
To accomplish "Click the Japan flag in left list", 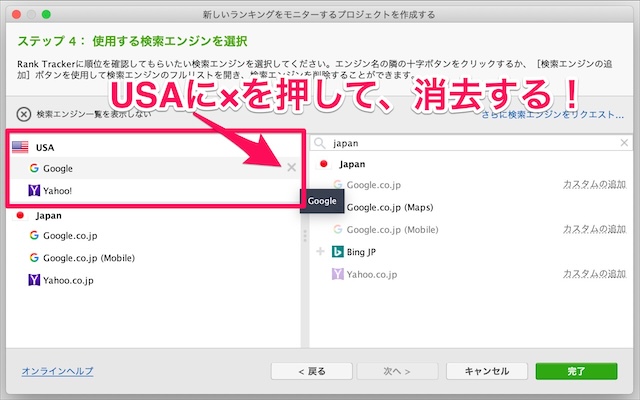I will coord(20,215).
